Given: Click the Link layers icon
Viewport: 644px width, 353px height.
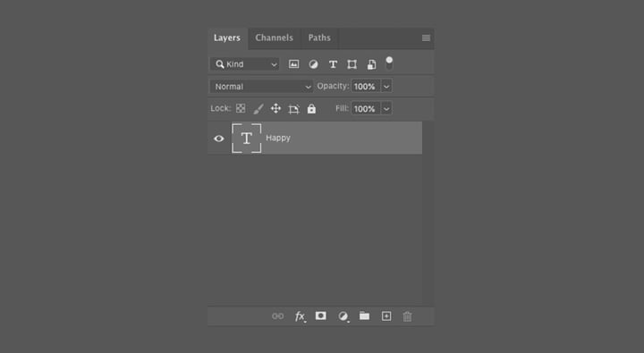Looking at the screenshot, I should 278,316.
